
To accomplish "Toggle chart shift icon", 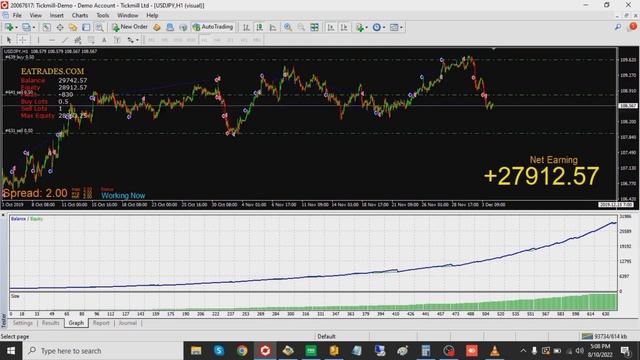I will 344,27.
